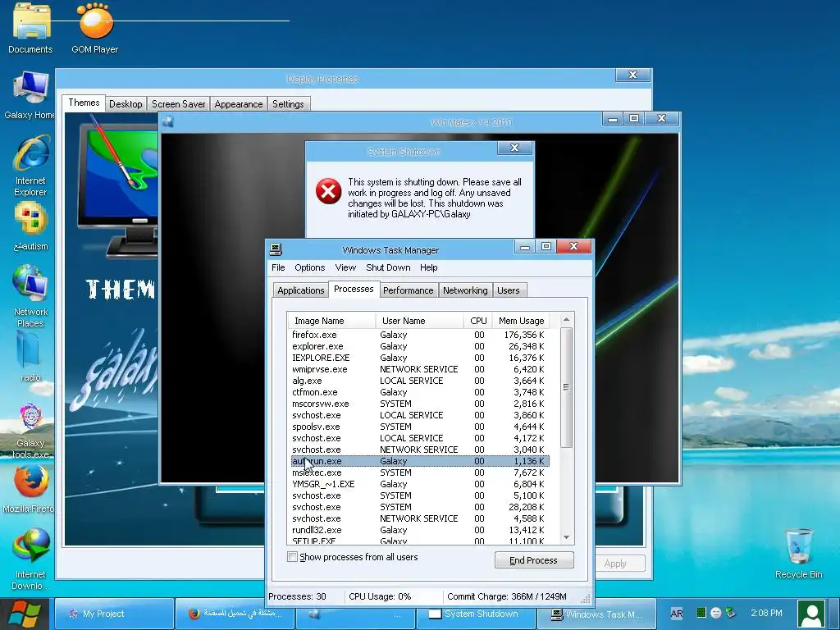Select the spoolsv.exe process row
Viewport: 840px width, 630px height.
(419, 427)
